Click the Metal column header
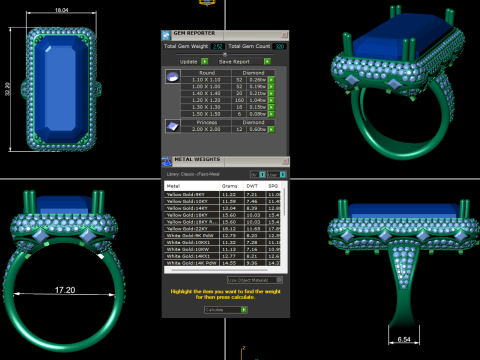The height and width of the screenshot is (360, 480). click(x=192, y=186)
